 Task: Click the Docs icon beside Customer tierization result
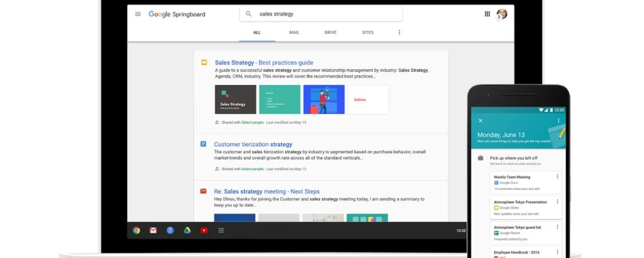point(203,144)
